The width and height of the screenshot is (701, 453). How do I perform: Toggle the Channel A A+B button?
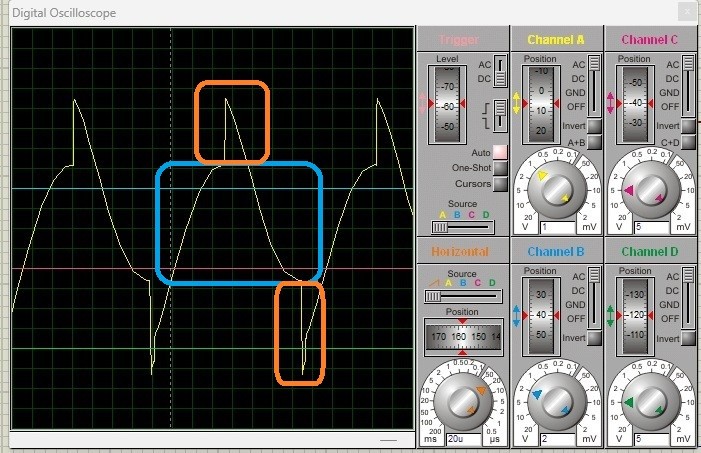595,142
